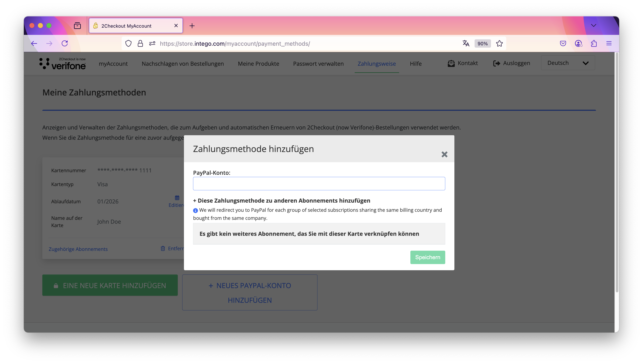Open Passwort verwalten

pos(318,64)
